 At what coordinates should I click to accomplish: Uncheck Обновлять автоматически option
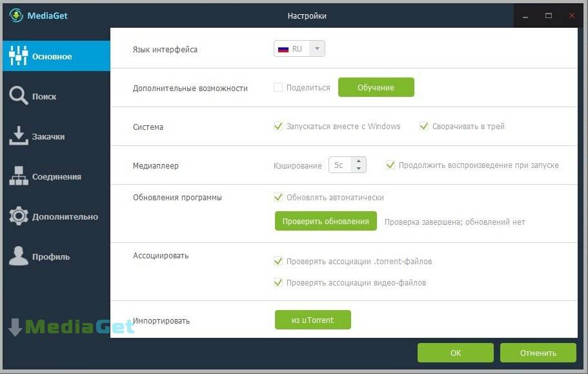click(x=278, y=198)
